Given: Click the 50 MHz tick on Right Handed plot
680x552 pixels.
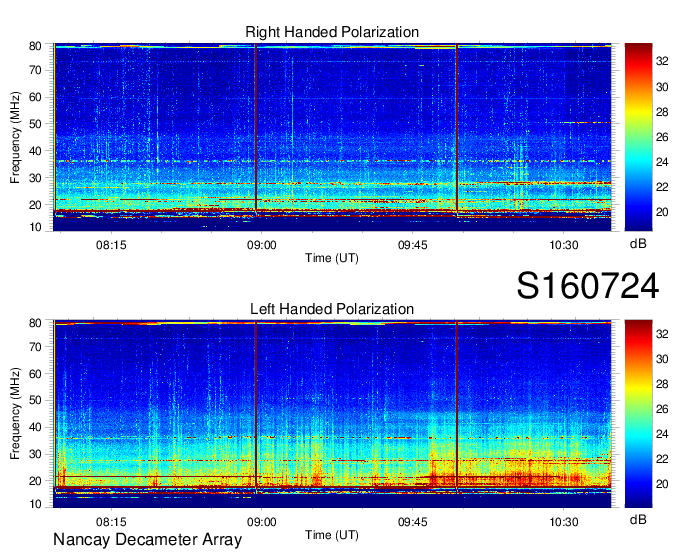Looking at the screenshot, I should (35, 124).
